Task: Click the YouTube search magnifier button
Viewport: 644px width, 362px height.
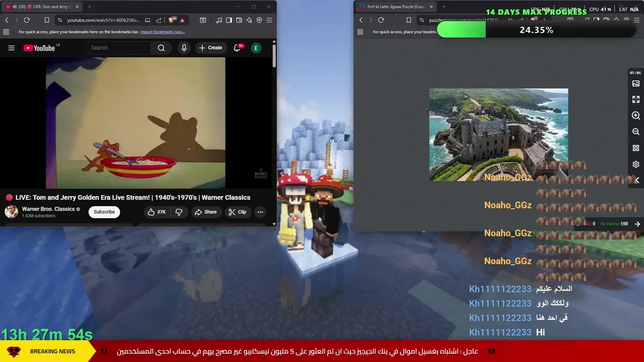Action: pos(161,48)
